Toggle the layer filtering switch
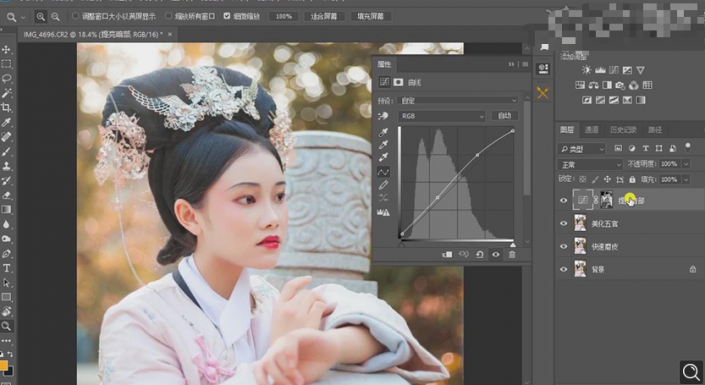 (687, 147)
